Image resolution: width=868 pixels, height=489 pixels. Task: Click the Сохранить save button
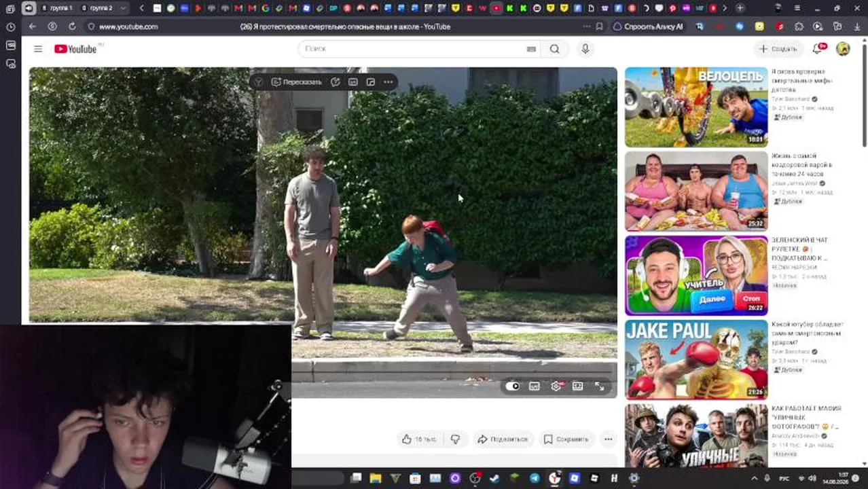566,439
